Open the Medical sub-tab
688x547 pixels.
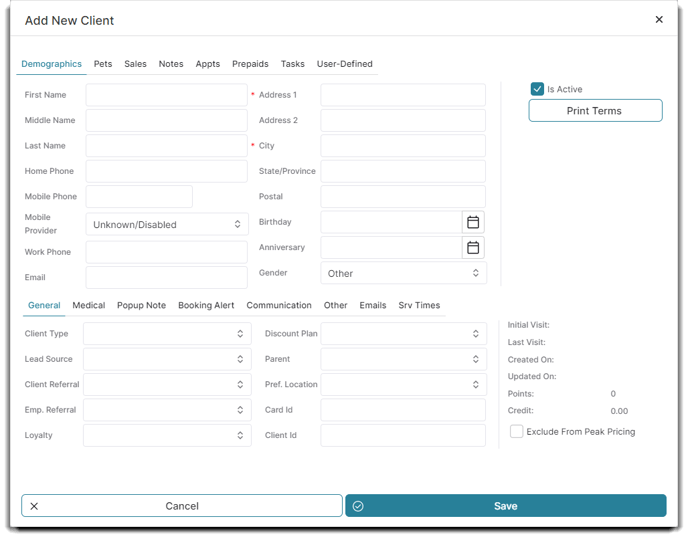click(x=89, y=305)
